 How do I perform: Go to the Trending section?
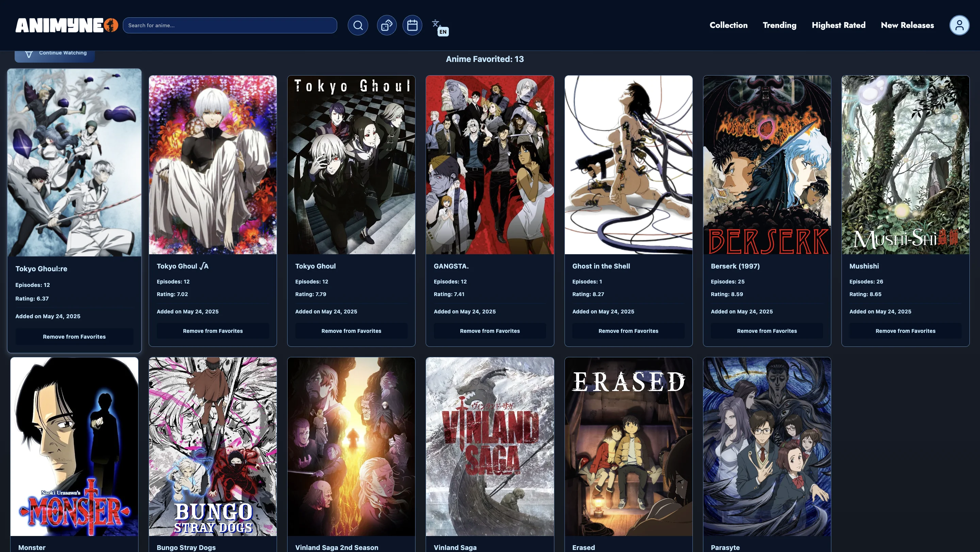coord(779,25)
